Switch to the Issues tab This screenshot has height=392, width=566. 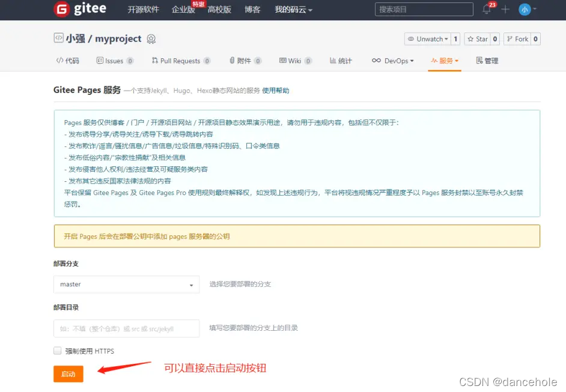point(115,61)
